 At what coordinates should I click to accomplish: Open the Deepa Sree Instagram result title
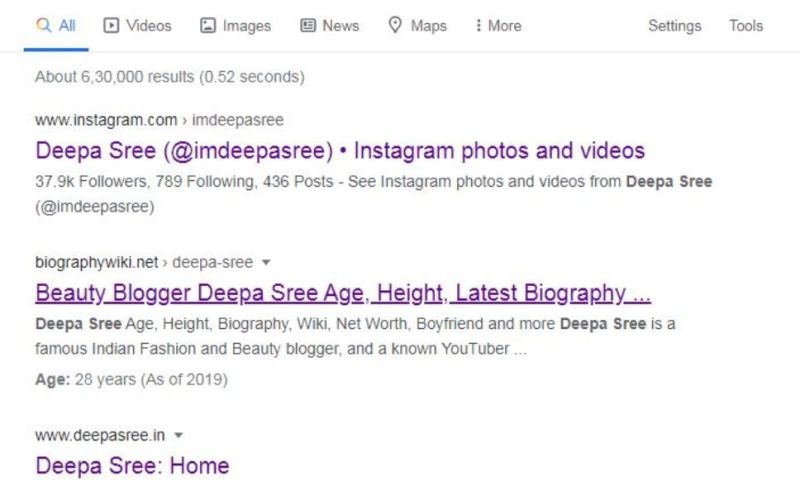click(340, 151)
